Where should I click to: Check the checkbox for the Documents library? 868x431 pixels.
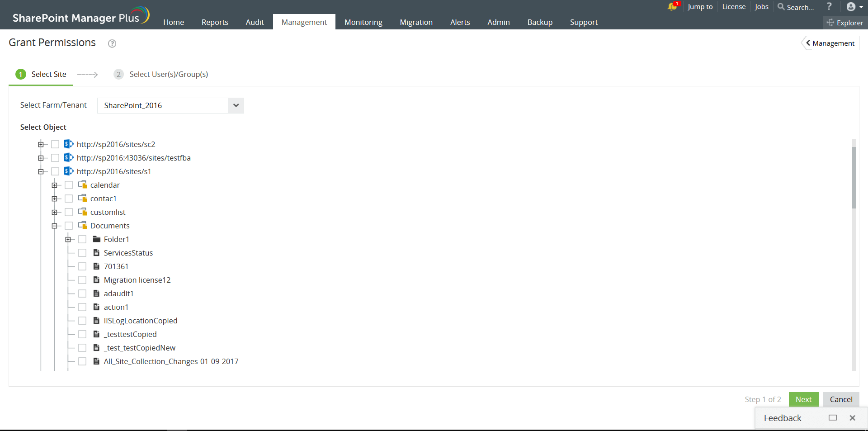point(69,225)
